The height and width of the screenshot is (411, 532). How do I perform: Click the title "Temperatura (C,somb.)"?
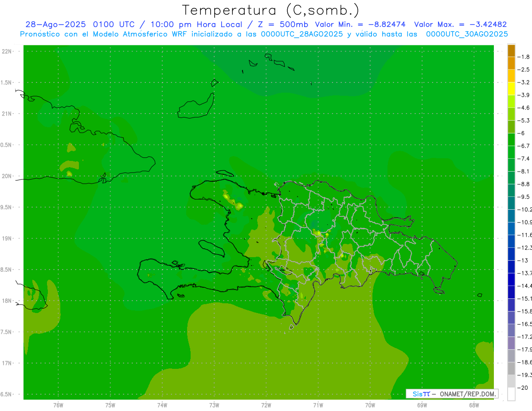tap(271, 10)
